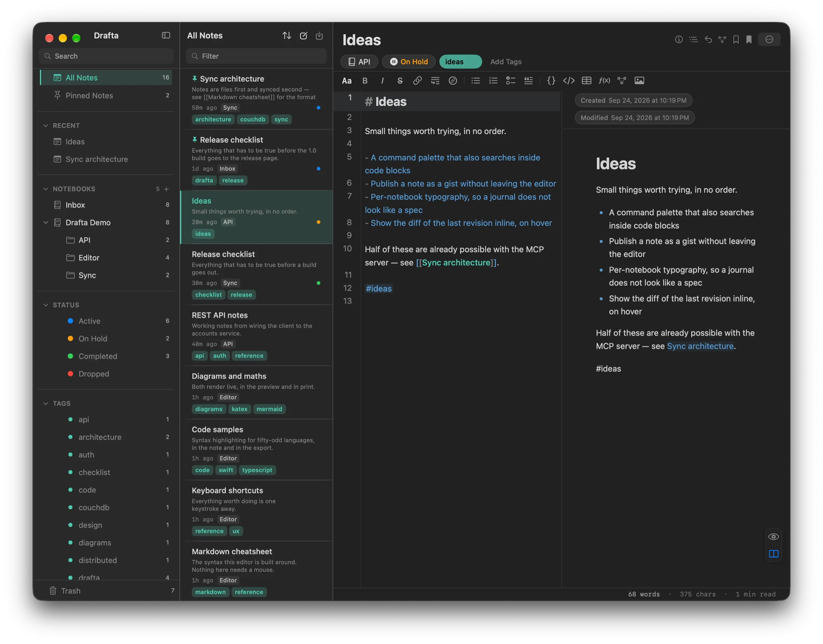Select the couchdb tag in sidebar
823x644 pixels.
pos(106,508)
